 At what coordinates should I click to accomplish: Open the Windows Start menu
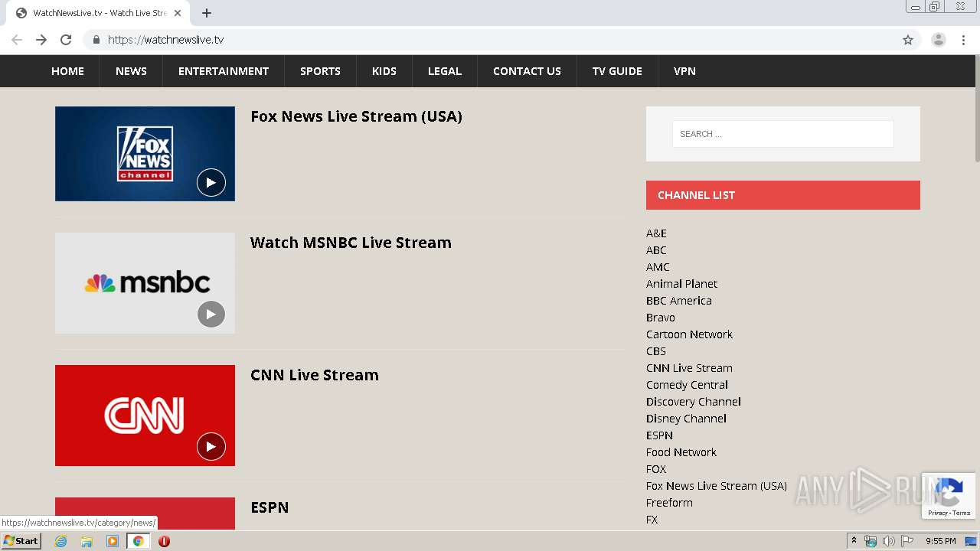pyautogui.click(x=21, y=541)
